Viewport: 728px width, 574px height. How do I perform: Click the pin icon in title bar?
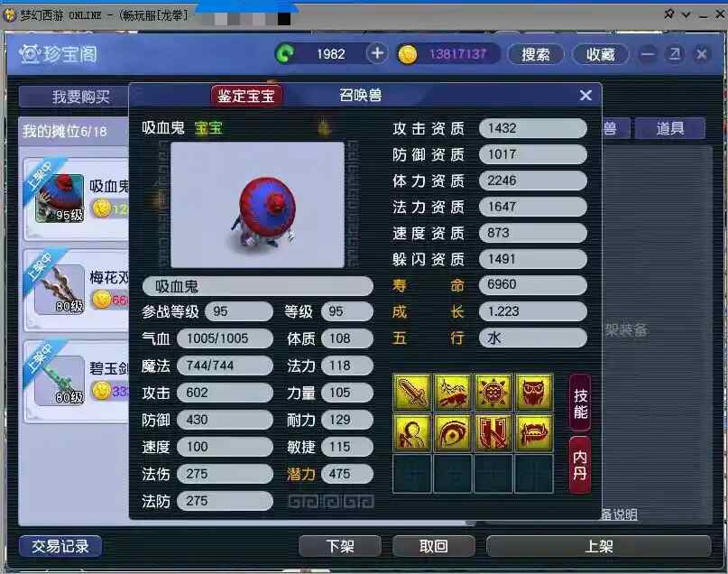pos(669,14)
